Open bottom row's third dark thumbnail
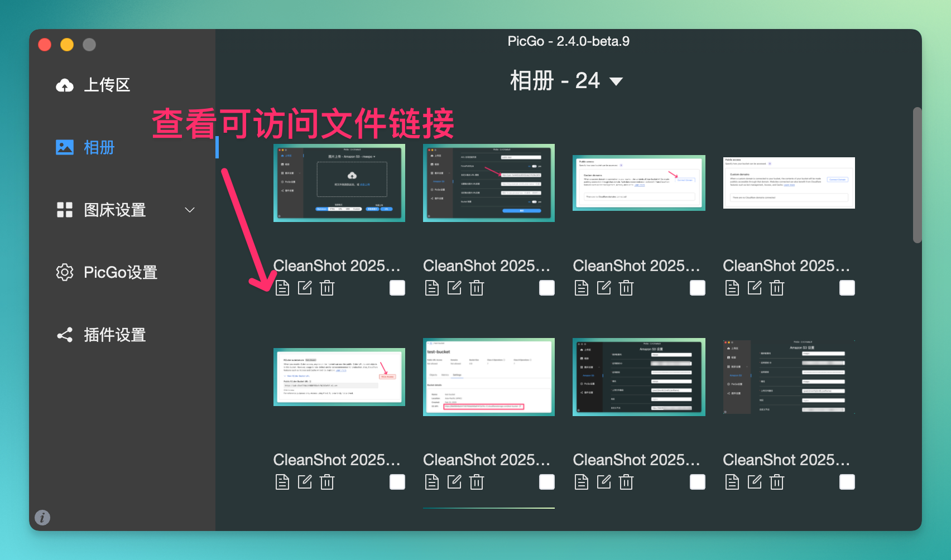Viewport: 951px width, 560px height. (639, 377)
